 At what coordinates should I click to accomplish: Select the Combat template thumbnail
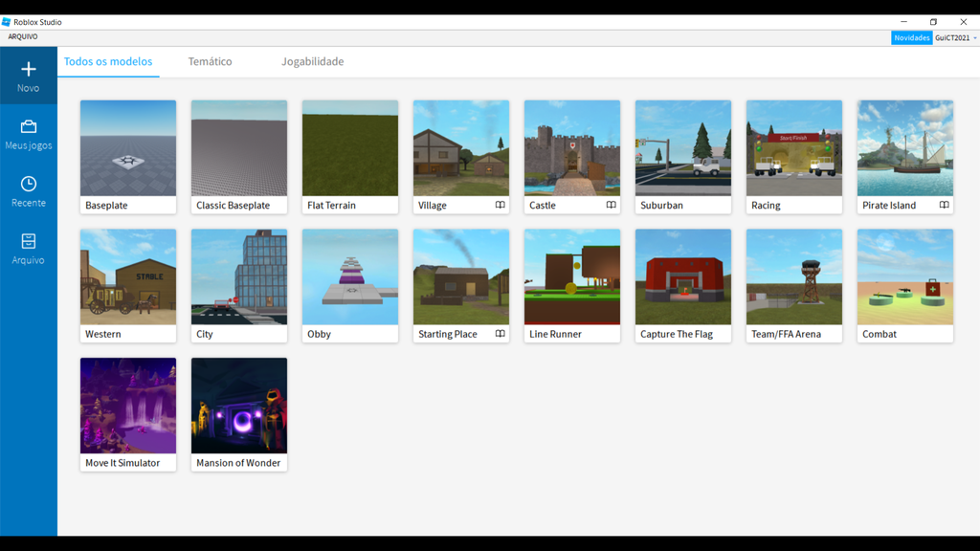905,276
